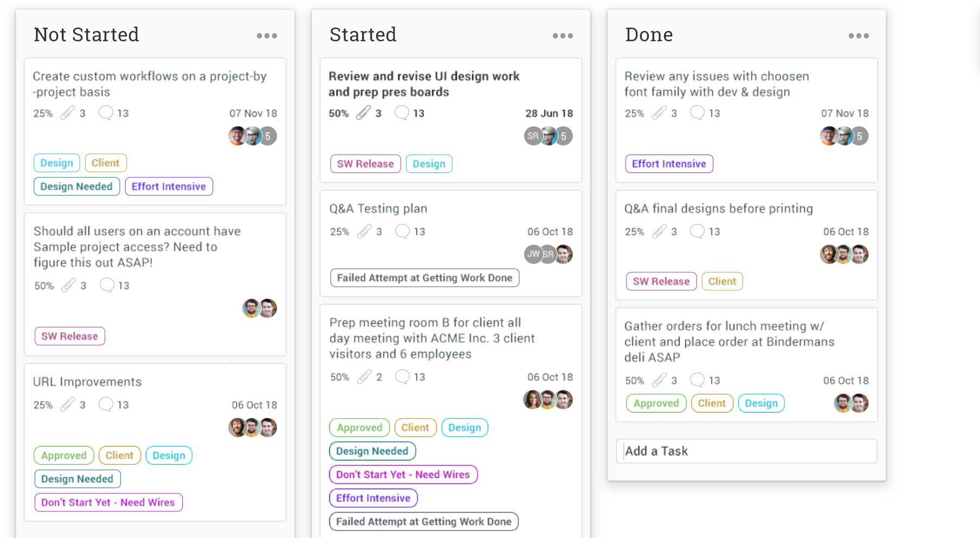Image resolution: width=980 pixels, height=538 pixels.
Task: Click Effort Intensive tag on Review any issues card
Action: coord(669,164)
